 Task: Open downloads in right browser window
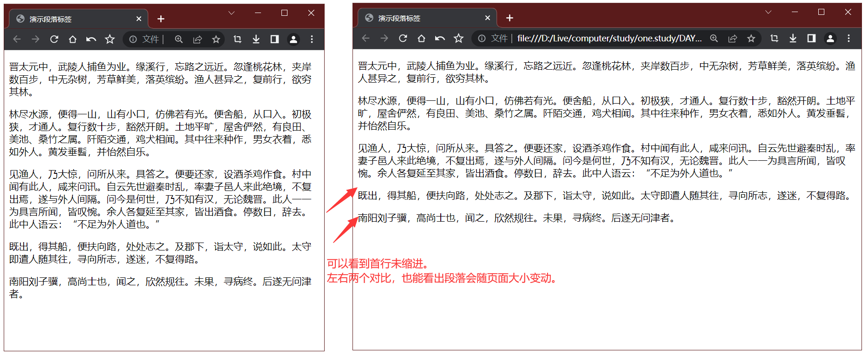point(793,39)
